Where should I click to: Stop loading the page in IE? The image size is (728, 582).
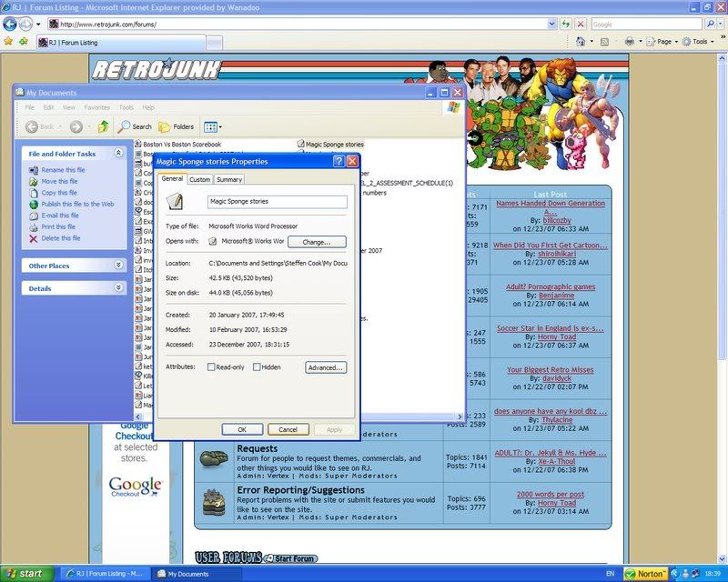click(x=581, y=25)
